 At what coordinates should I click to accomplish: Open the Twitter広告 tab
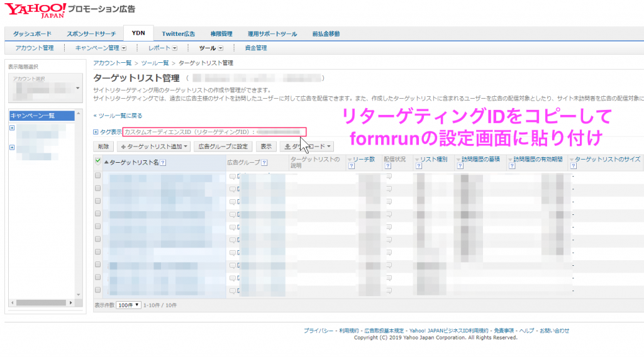coord(178,34)
